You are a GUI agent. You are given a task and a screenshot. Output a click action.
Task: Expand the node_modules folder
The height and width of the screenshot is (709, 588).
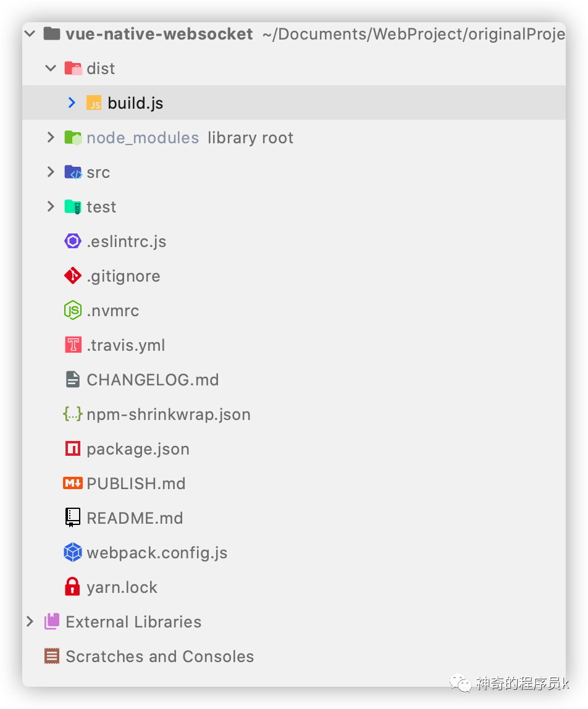pyautogui.click(x=51, y=138)
